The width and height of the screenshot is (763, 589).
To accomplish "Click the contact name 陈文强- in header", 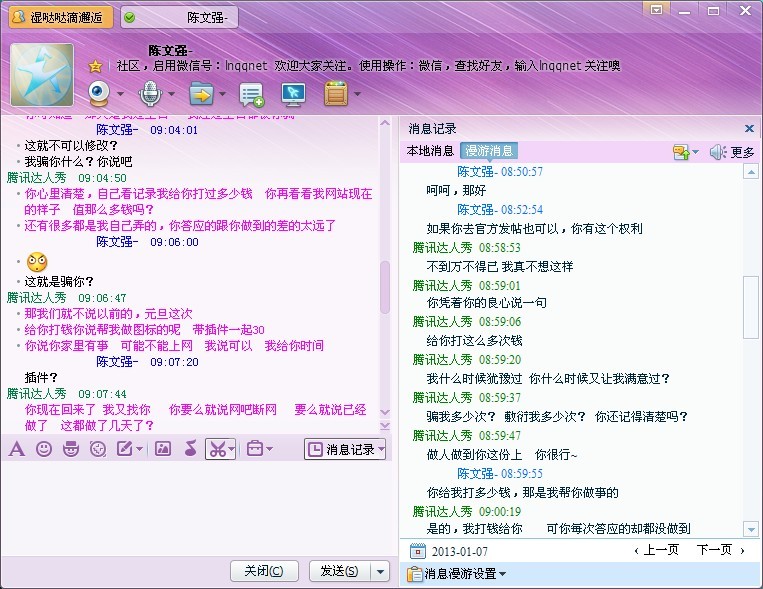I will coord(170,51).
